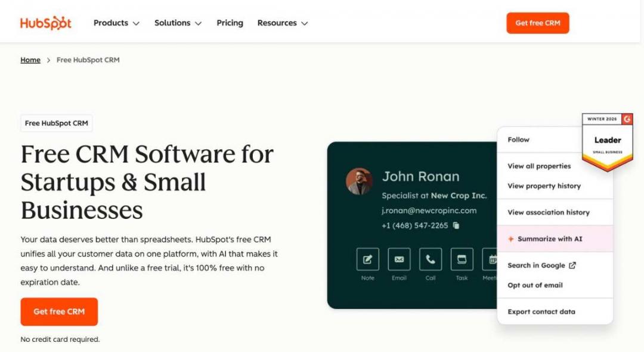Select Search in Google option
The height and width of the screenshot is (352, 644).
[541, 265]
